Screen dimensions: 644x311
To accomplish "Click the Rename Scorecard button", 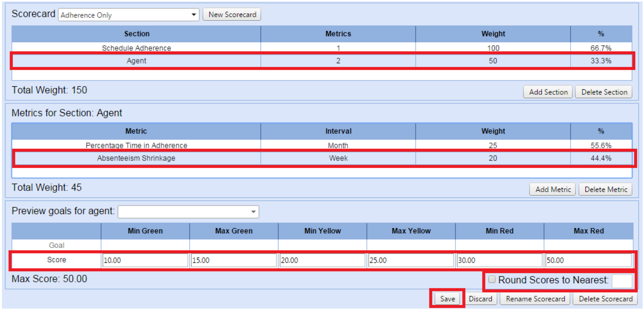I will pyautogui.click(x=535, y=299).
